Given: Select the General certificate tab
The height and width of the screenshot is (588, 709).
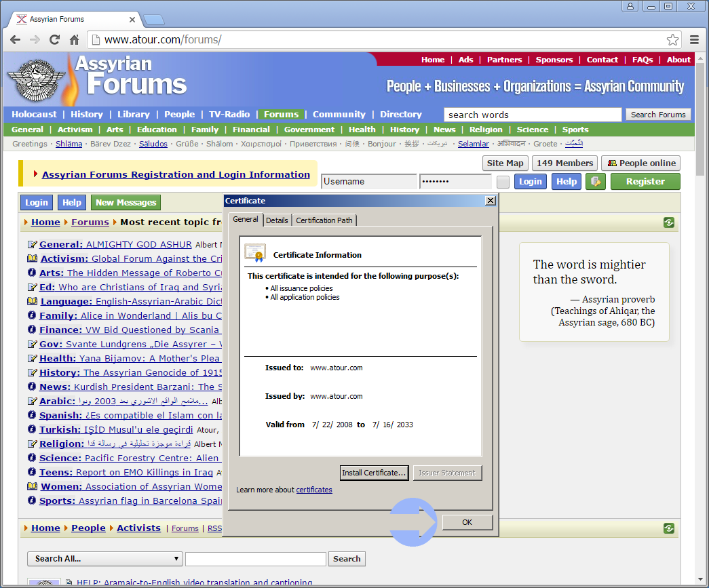Looking at the screenshot, I should click(x=246, y=219).
